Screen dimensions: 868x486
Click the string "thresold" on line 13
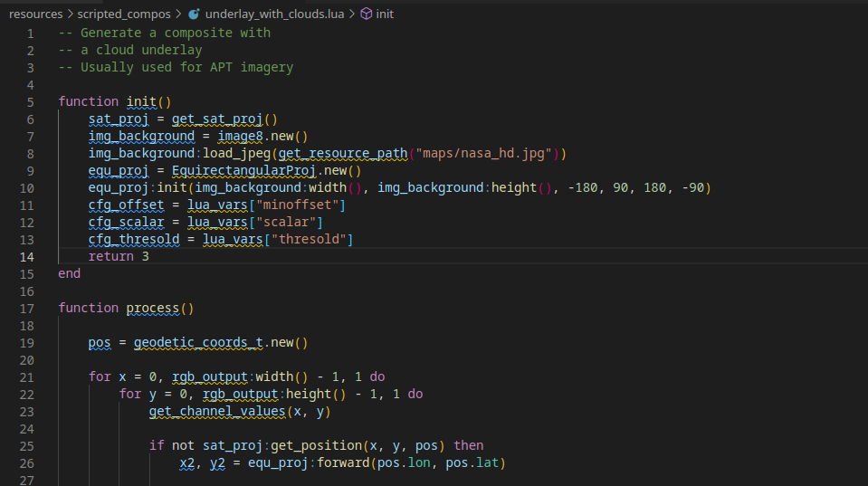click(x=309, y=239)
